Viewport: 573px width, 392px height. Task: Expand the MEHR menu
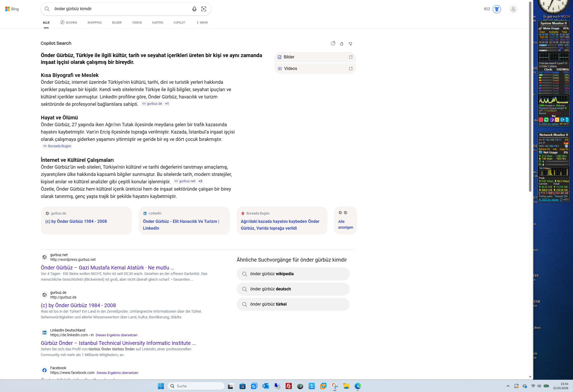click(202, 23)
